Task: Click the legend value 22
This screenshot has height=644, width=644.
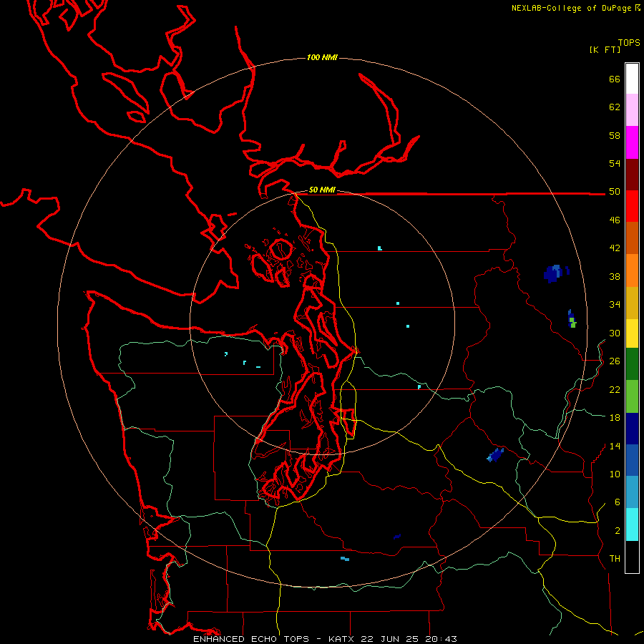Action: [615, 389]
